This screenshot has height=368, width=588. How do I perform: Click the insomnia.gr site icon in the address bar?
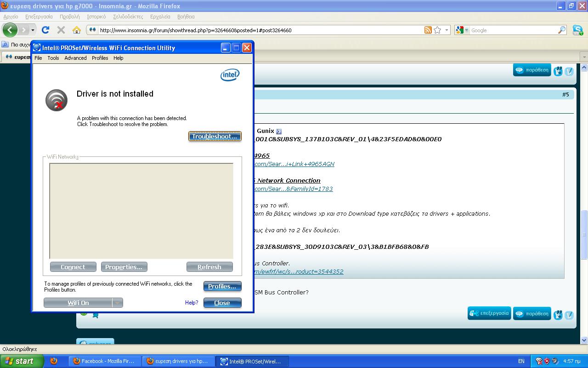click(92, 30)
